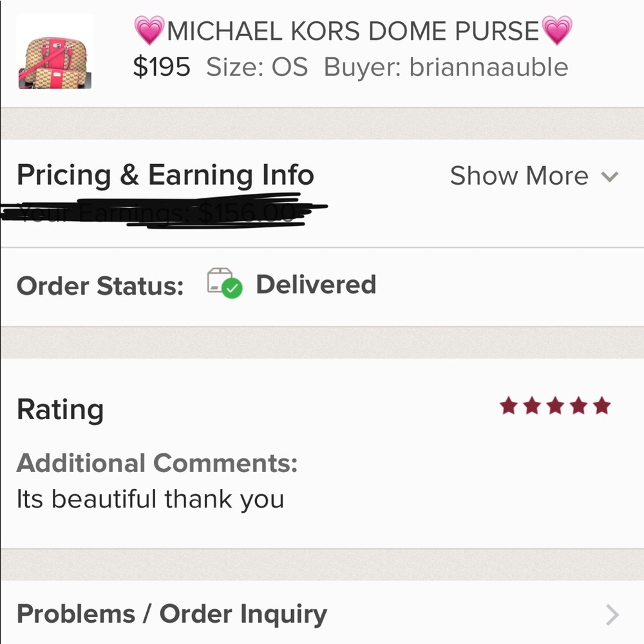Select the Problems / Order Inquiry row

[173, 614]
